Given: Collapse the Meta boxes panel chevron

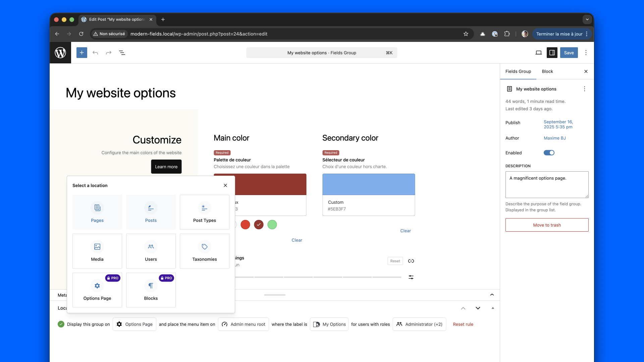Looking at the screenshot, I should tap(492, 295).
